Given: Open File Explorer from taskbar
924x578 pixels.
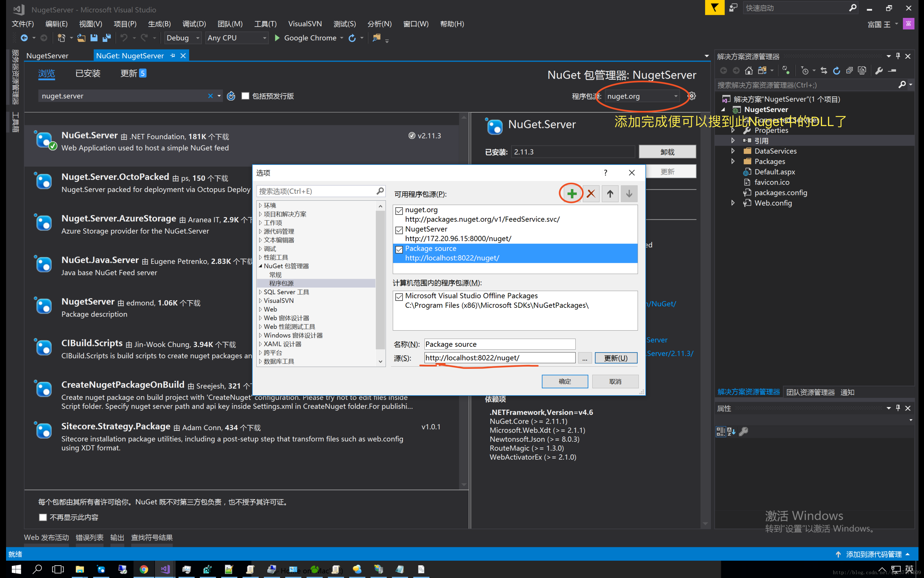Looking at the screenshot, I should [79, 569].
